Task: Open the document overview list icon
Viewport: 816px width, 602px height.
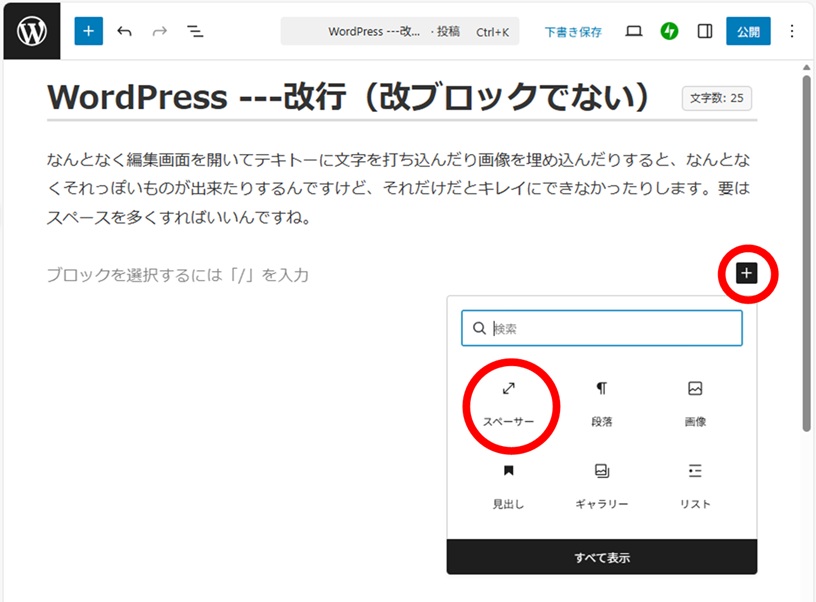Action: point(195,31)
